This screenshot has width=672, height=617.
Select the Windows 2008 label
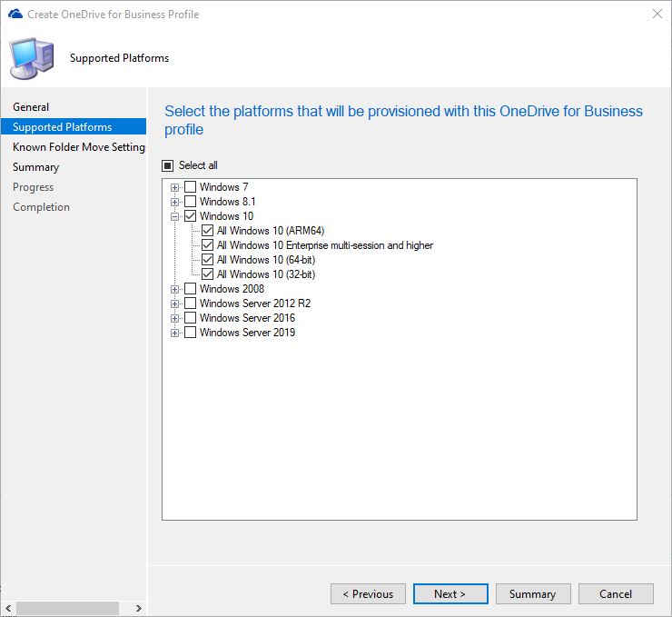(232, 289)
